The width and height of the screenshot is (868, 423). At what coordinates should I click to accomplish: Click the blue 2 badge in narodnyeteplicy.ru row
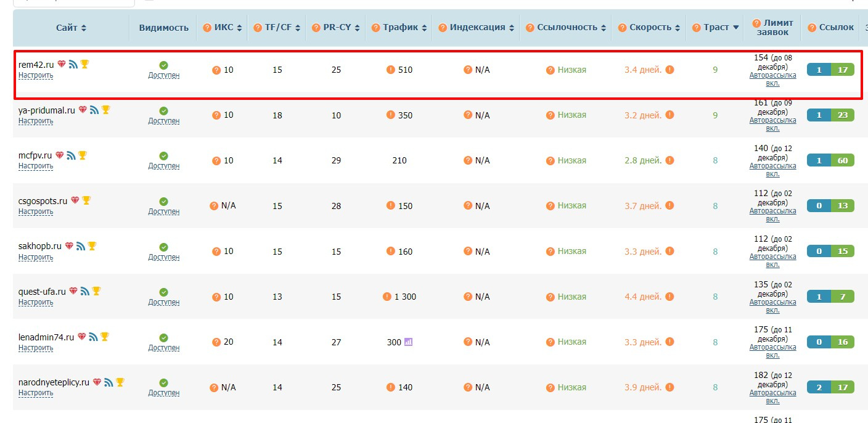click(819, 387)
